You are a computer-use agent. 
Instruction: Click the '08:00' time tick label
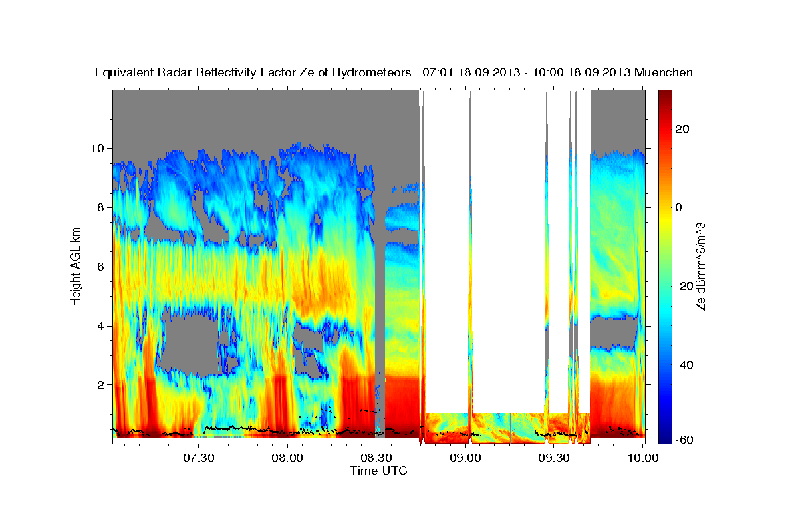pyautogui.click(x=288, y=458)
